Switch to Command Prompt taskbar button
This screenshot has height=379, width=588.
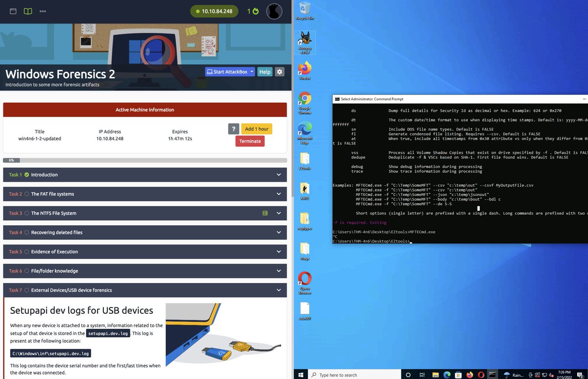click(493, 375)
